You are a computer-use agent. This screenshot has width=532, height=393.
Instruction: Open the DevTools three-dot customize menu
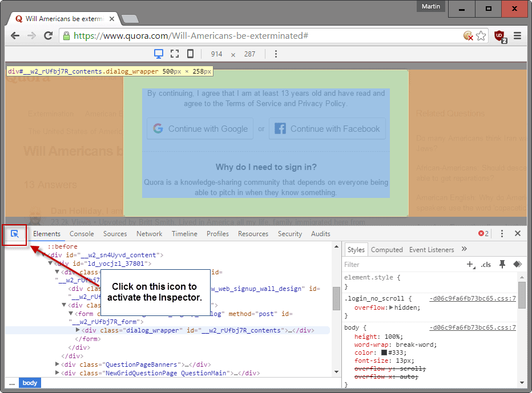pos(501,233)
